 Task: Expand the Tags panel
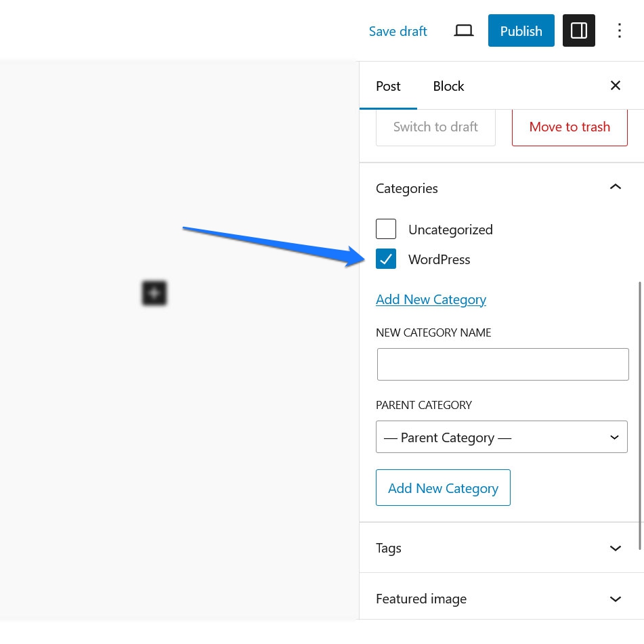[501, 548]
